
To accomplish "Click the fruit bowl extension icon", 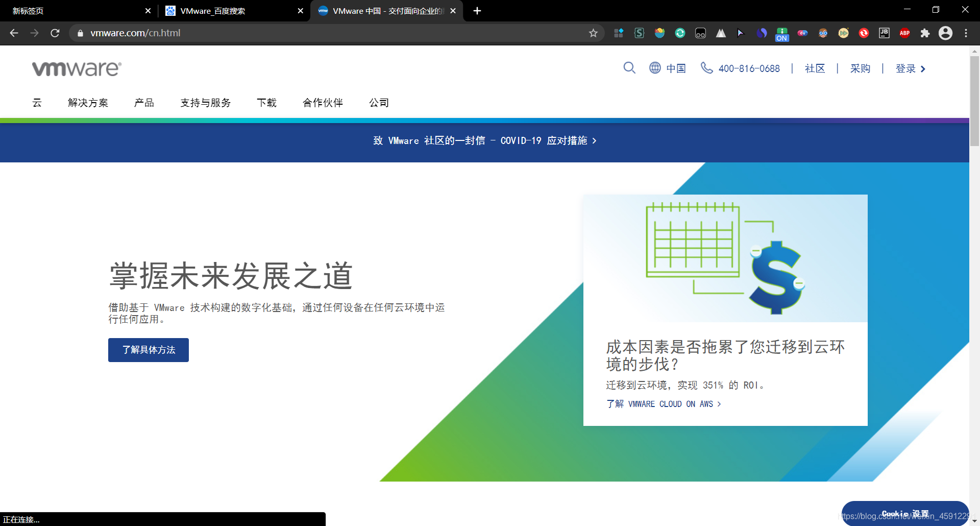I will (x=659, y=33).
